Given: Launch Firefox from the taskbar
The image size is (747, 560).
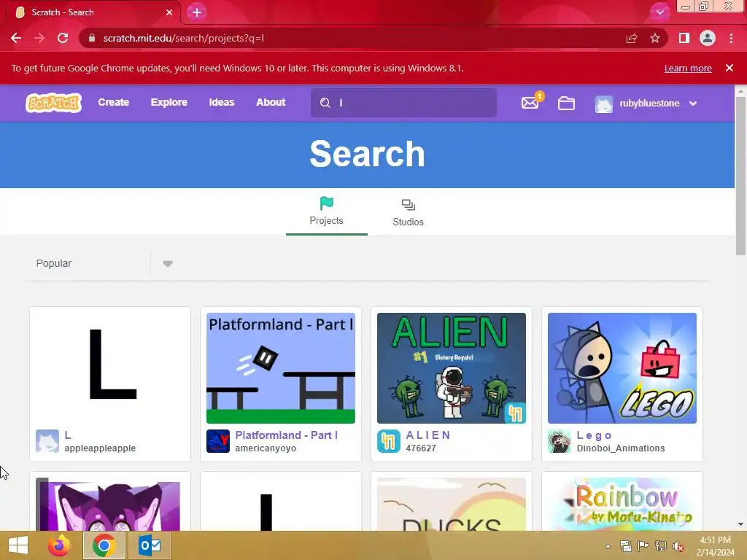Looking at the screenshot, I should pyautogui.click(x=59, y=545).
